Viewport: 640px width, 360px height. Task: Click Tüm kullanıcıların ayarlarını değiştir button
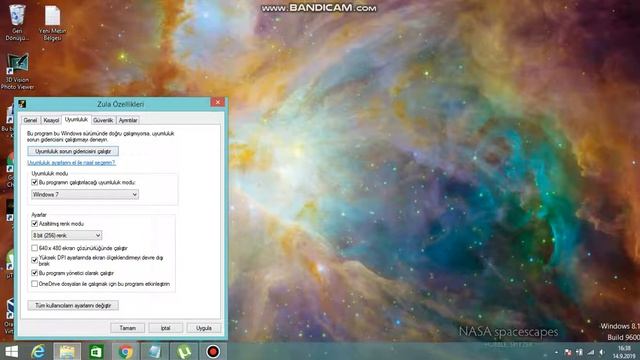tap(73, 305)
